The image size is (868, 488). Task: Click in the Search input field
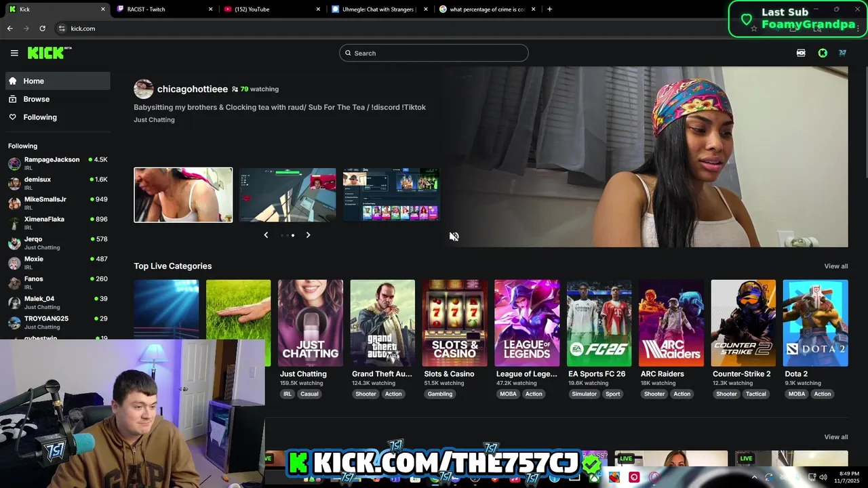pos(434,53)
